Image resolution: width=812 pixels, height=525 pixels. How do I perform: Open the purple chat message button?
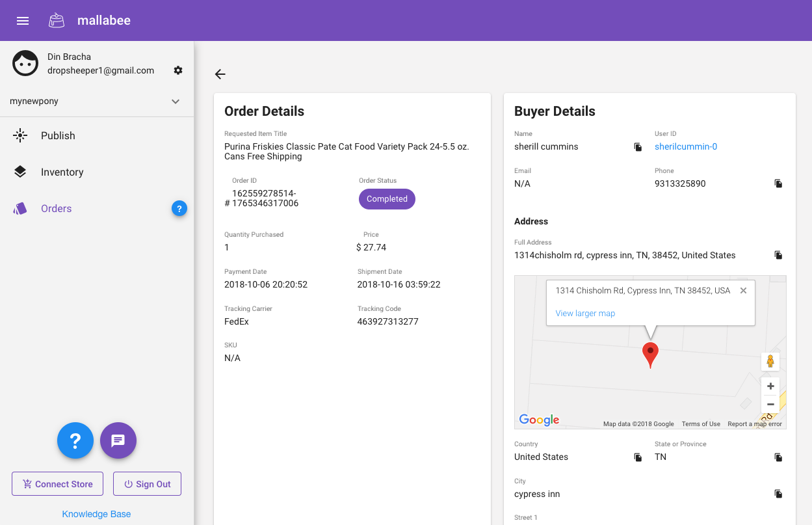click(118, 440)
